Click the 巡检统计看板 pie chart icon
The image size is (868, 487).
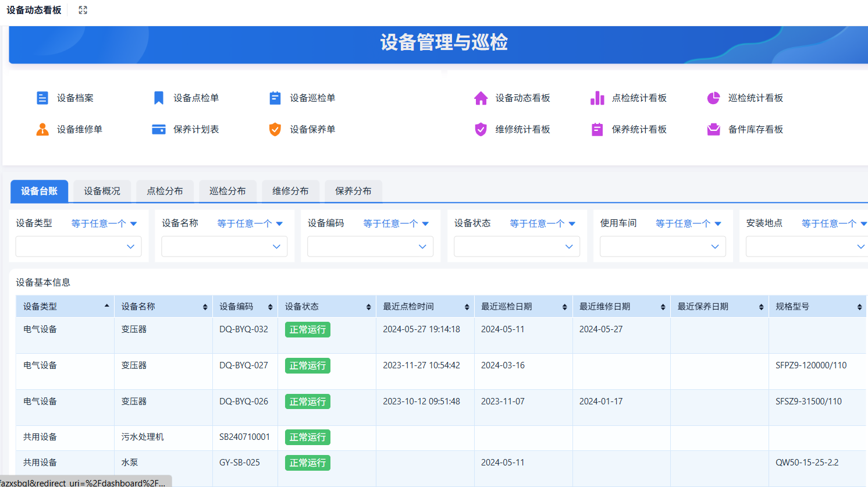point(713,98)
